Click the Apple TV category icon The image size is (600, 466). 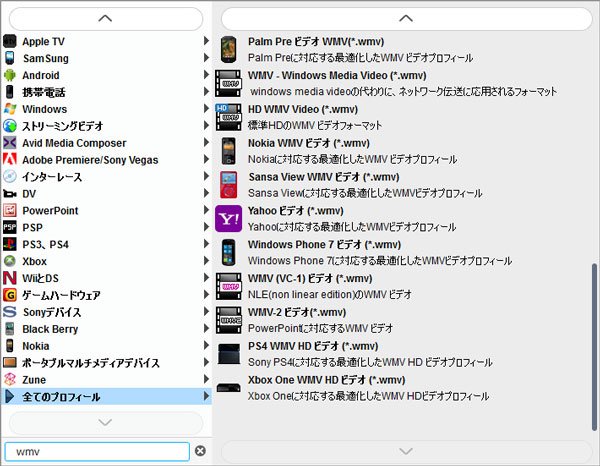point(10,41)
